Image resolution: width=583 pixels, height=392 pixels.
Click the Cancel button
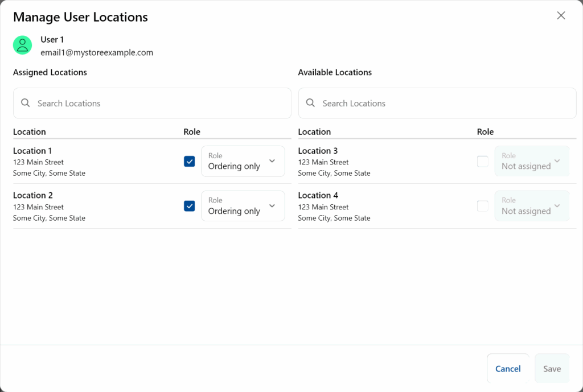pyautogui.click(x=508, y=369)
